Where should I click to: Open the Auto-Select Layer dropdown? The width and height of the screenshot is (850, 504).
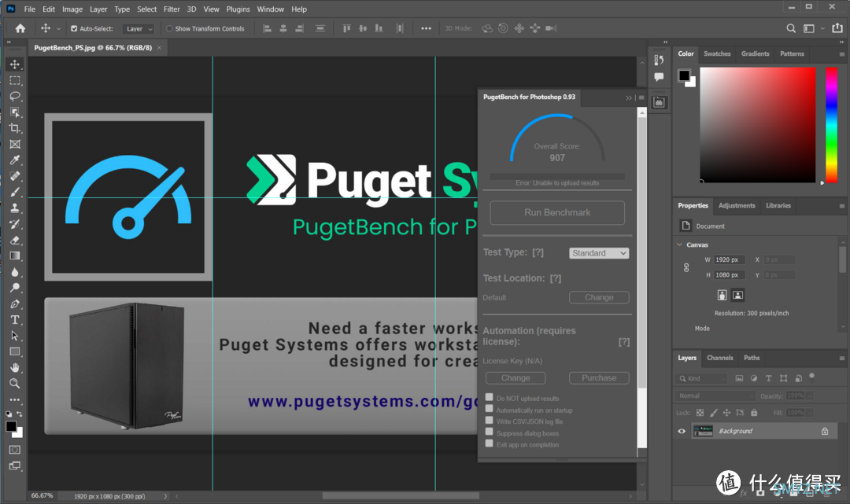coord(139,28)
